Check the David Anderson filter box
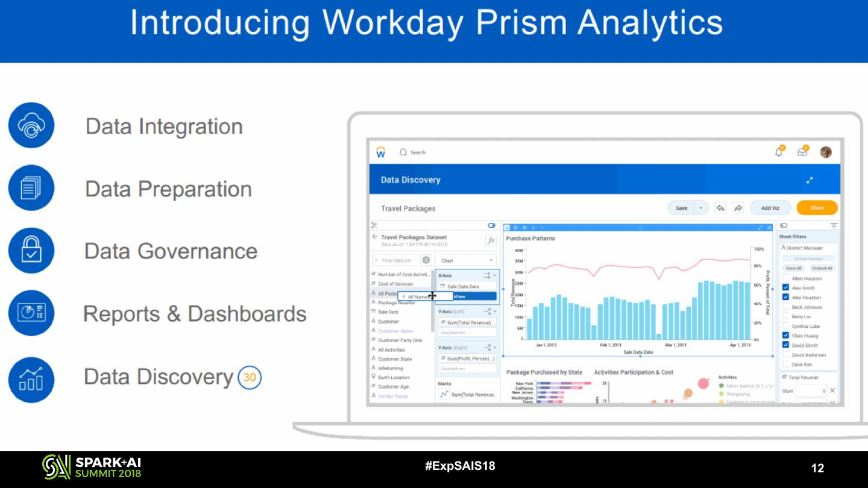The height and width of the screenshot is (488, 868). pos(785,355)
